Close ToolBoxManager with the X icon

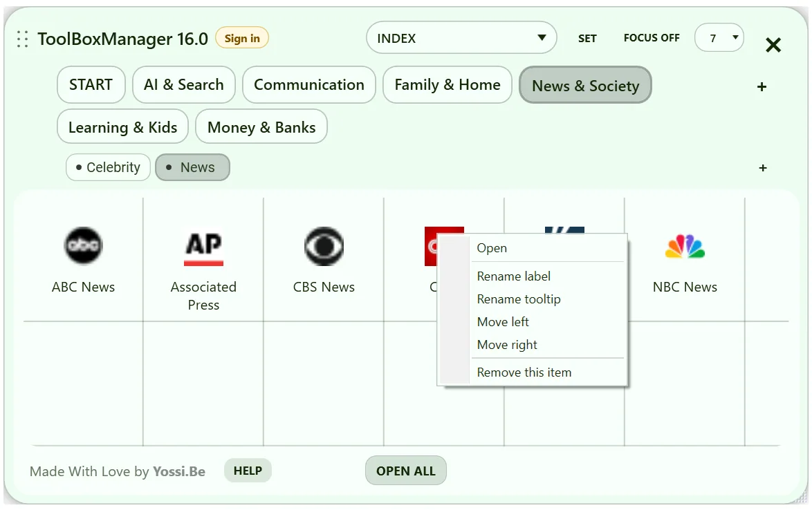[773, 45]
